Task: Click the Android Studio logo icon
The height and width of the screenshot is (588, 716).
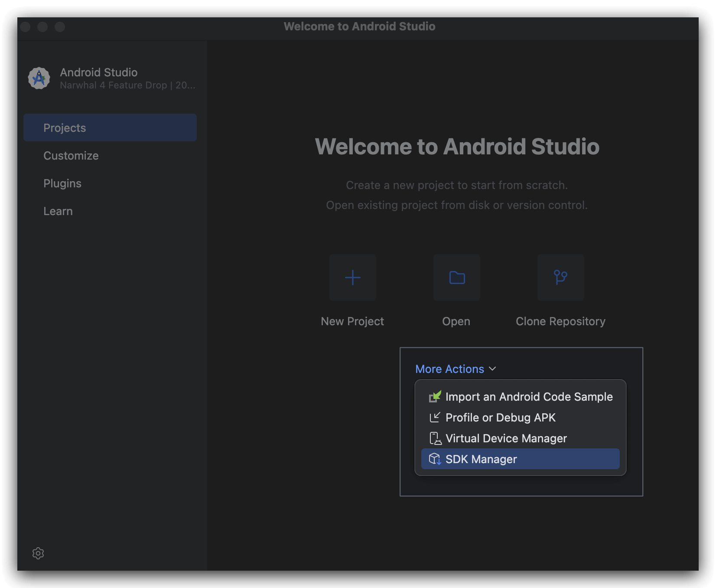Action: pyautogui.click(x=39, y=78)
